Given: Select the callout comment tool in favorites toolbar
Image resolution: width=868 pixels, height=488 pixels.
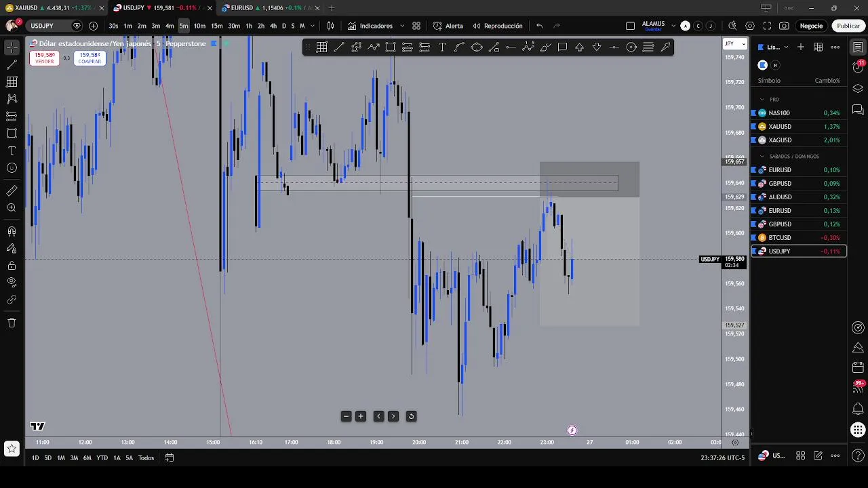Looking at the screenshot, I should 563,47.
